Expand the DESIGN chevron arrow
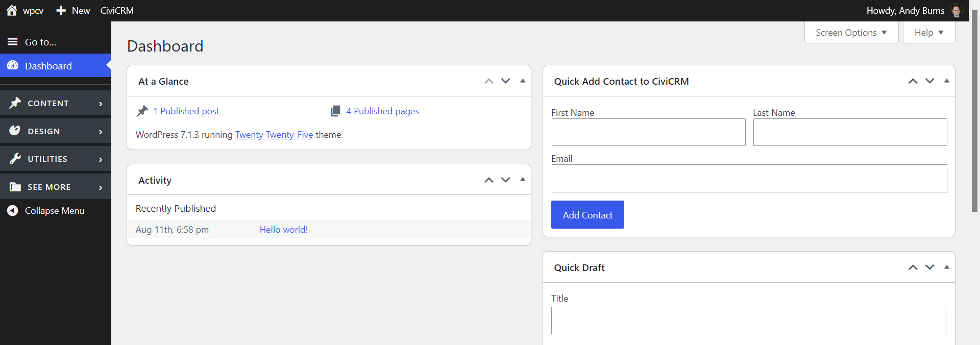Screen dimensions: 980x345 pyautogui.click(x=101, y=132)
